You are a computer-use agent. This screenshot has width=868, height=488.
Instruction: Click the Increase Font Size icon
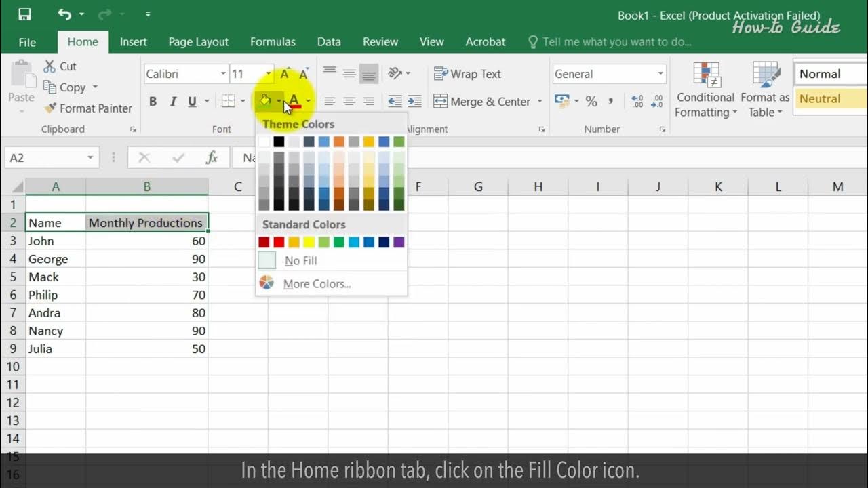pos(285,74)
